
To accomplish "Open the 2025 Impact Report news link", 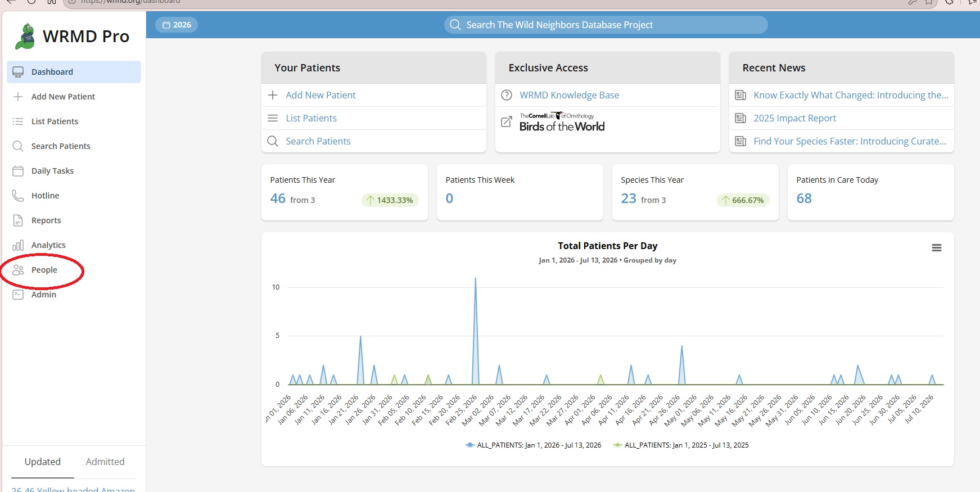I will coord(794,118).
